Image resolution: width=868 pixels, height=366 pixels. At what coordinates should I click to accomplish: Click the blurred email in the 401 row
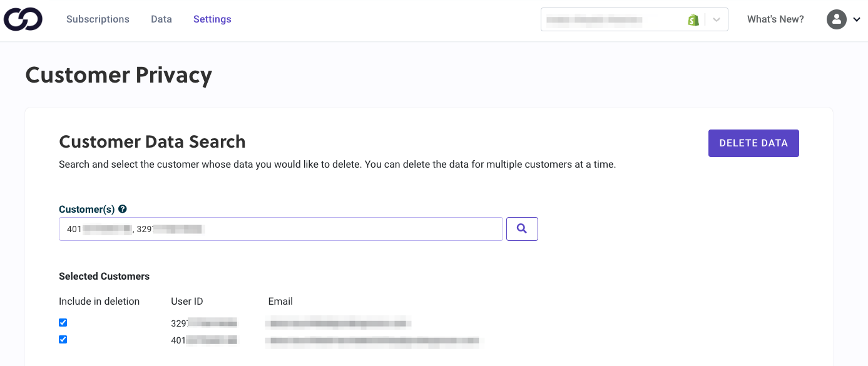coord(374,341)
